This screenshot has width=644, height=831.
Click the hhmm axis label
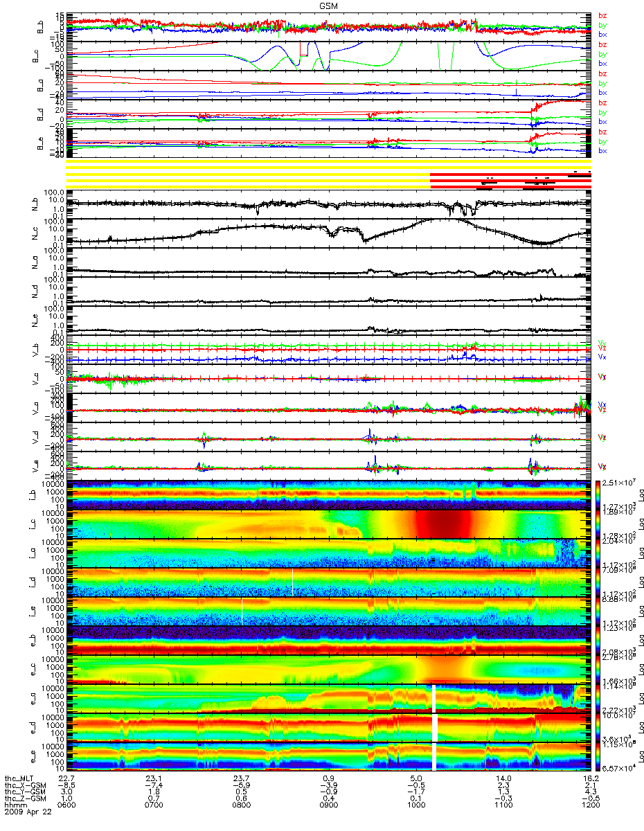pos(14,807)
